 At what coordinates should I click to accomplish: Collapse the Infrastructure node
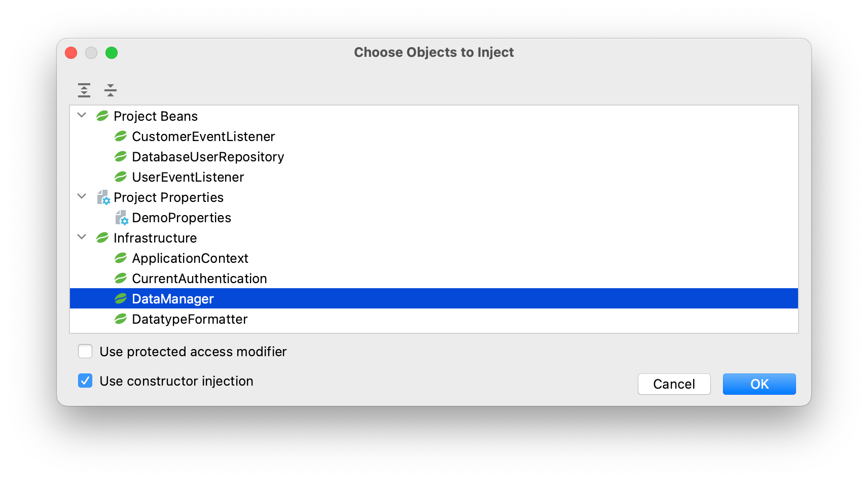pos(82,237)
